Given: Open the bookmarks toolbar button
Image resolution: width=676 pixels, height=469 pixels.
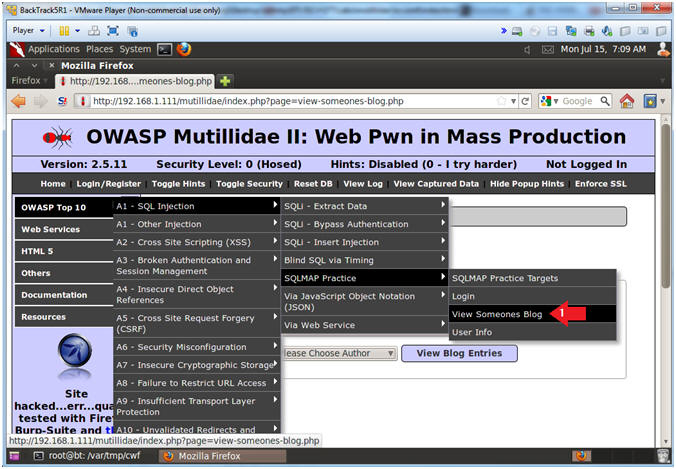Looking at the screenshot, I should click(x=650, y=101).
